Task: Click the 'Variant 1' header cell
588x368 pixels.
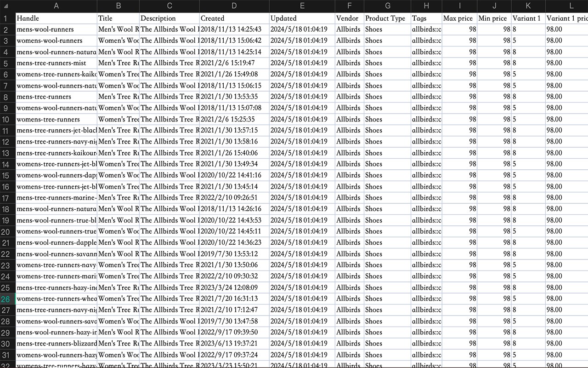Action: tap(528, 18)
